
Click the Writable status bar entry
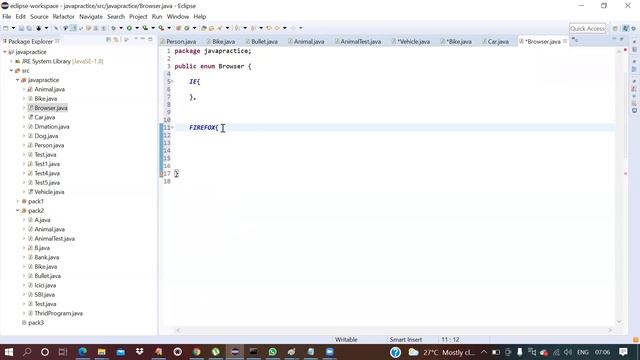pos(346,340)
